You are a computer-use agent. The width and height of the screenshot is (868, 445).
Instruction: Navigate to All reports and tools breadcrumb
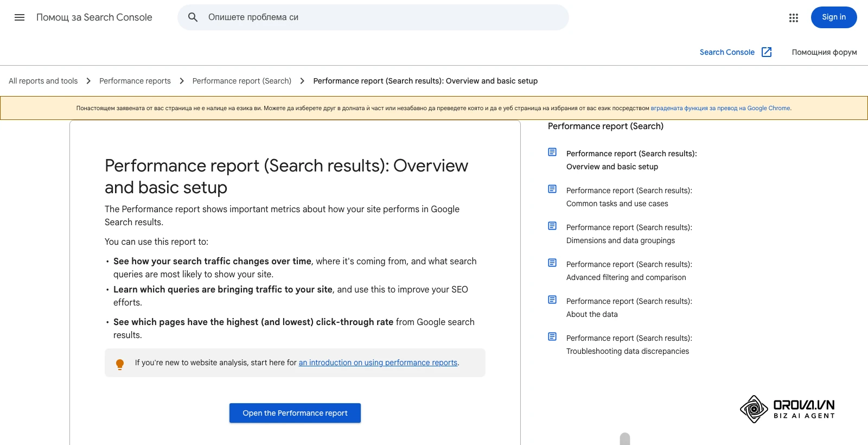click(43, 81)
